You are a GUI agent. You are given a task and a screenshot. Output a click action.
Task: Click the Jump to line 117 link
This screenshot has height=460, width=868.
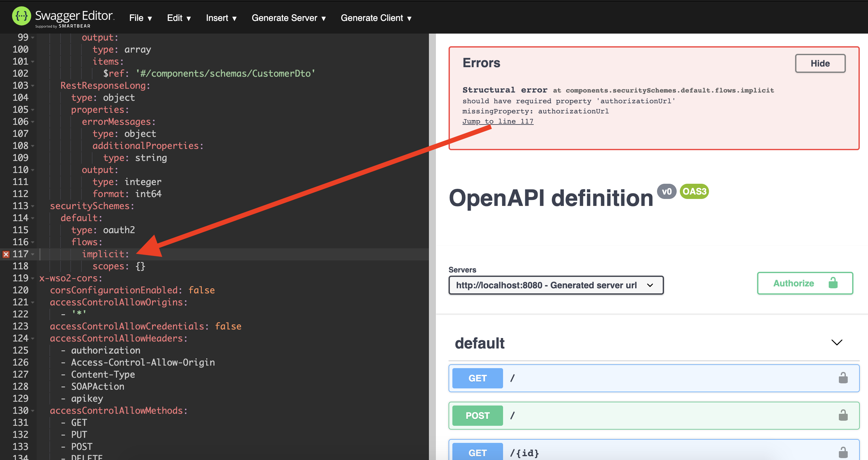point(498,121)
